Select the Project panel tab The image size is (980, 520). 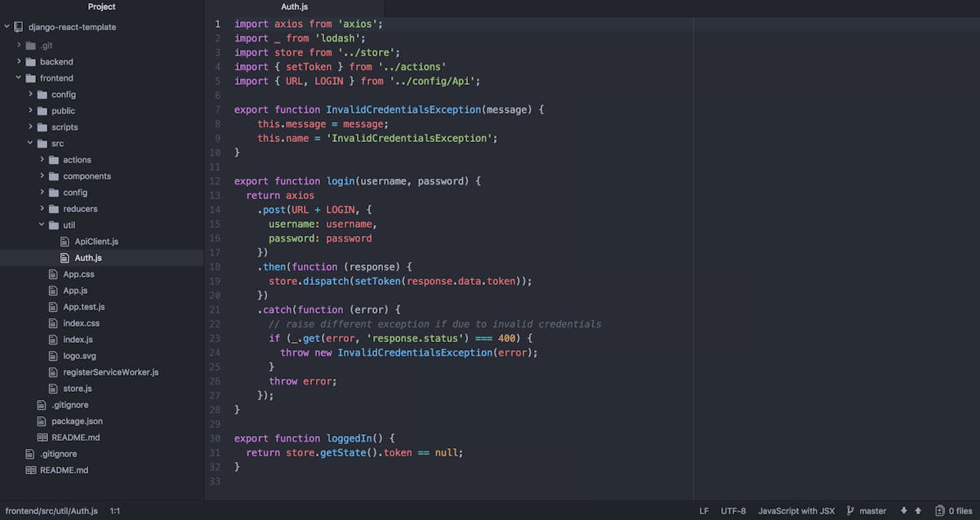(x=102, y=7)
